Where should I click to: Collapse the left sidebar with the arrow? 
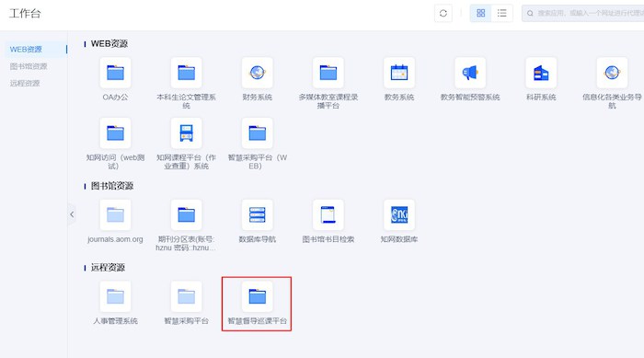point(72,214)
